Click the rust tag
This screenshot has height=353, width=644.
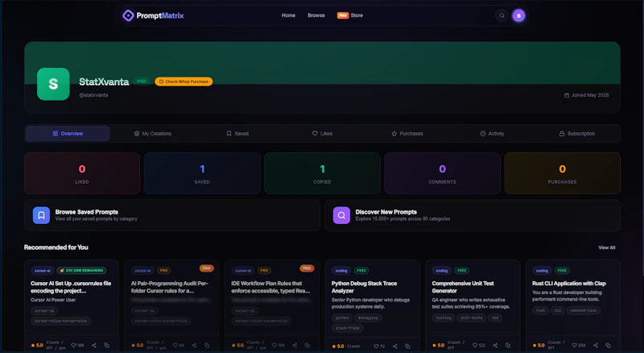(540, 310)
